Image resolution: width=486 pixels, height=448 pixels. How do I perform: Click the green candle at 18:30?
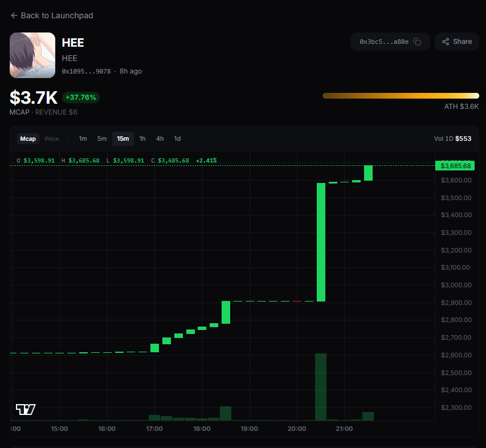pos(226,312)
